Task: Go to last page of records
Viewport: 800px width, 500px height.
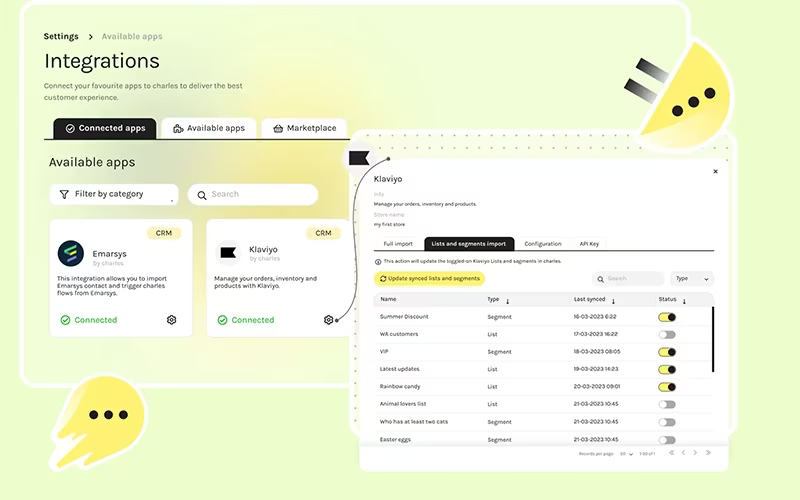Action: tap(708, 453)
